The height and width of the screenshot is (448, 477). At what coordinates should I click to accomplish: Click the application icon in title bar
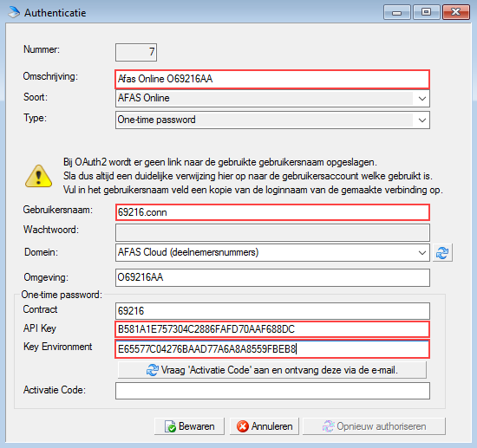tap(13, 12)
